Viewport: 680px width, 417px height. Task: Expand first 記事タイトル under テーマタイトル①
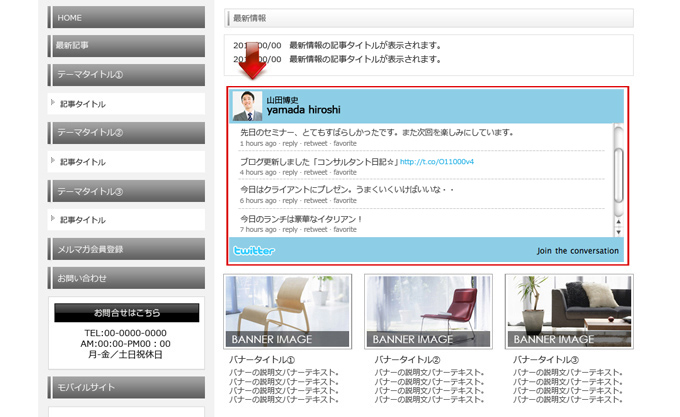pos(82,104)
